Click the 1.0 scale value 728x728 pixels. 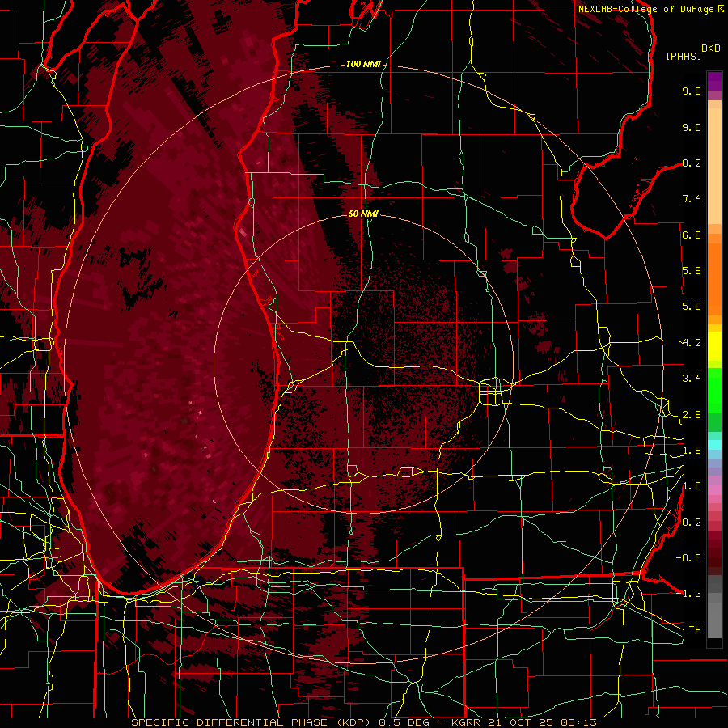692,486
